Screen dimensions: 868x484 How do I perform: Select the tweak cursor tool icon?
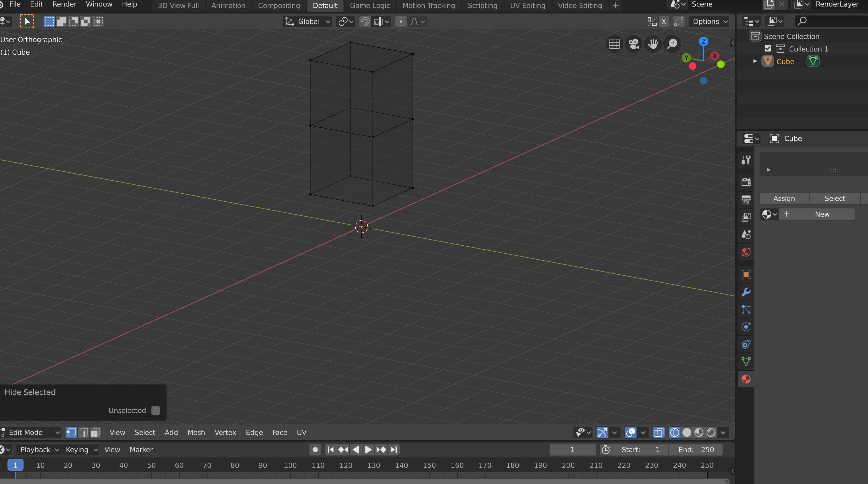click(x=27, y=22)
